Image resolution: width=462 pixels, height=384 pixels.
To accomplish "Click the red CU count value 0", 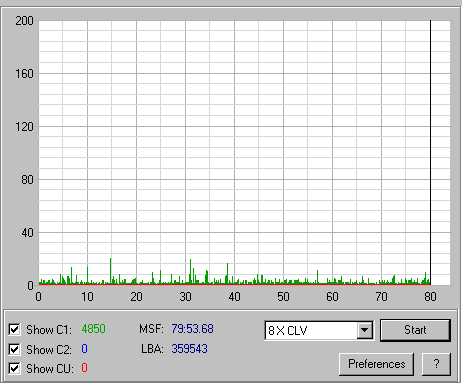I will click(84, 368).
